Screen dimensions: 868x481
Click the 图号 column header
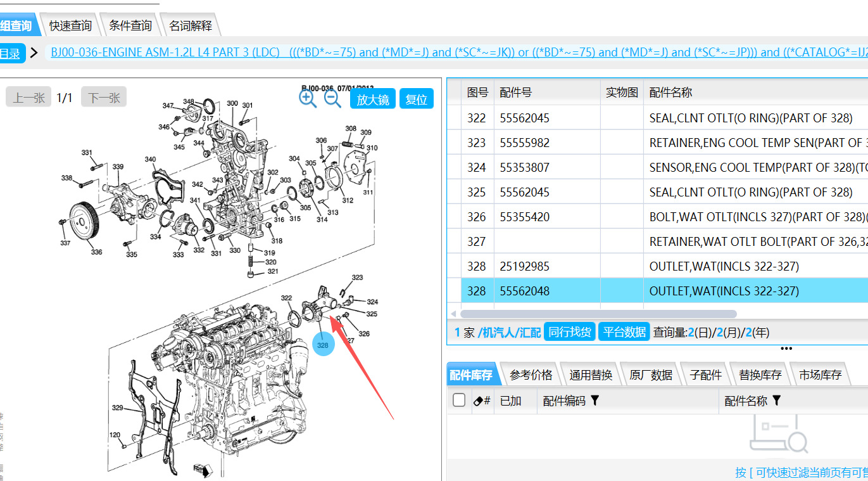[477, 92]
